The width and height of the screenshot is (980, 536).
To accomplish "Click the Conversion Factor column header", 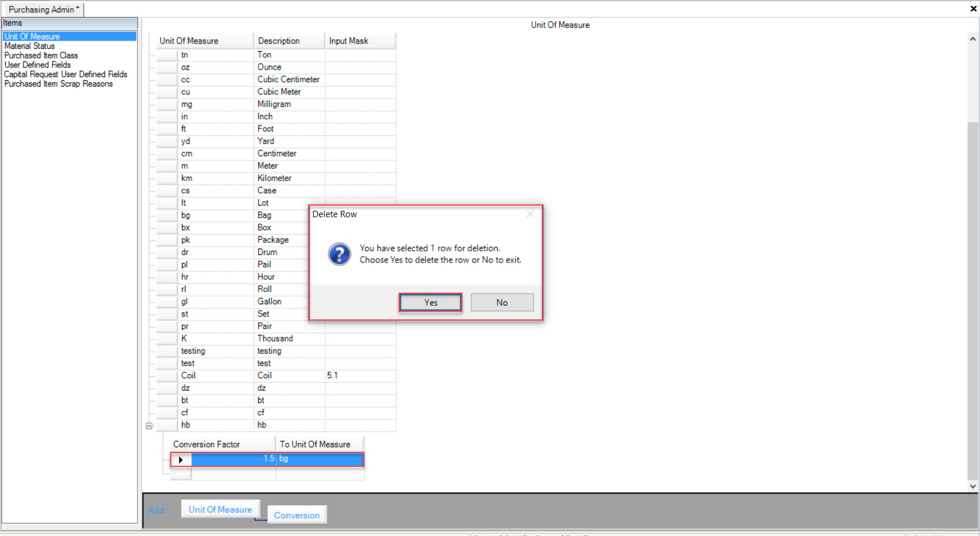I will click(x=223, y=444).
